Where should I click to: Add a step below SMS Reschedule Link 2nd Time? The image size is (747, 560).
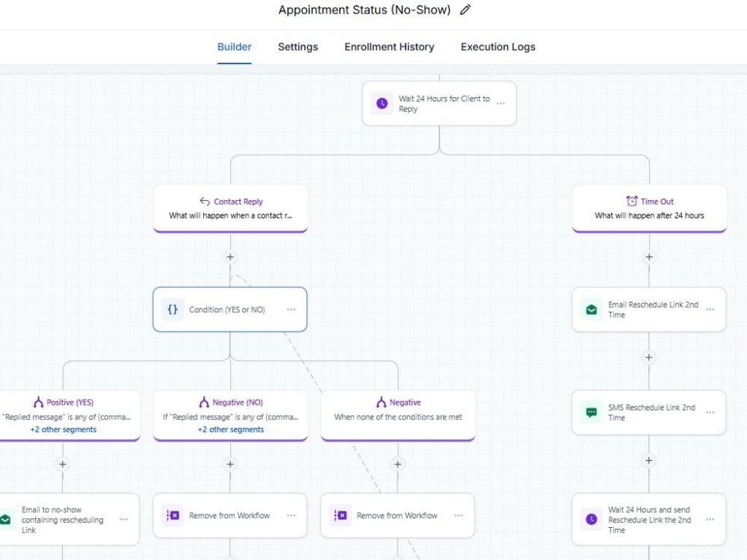click(649, 461)
